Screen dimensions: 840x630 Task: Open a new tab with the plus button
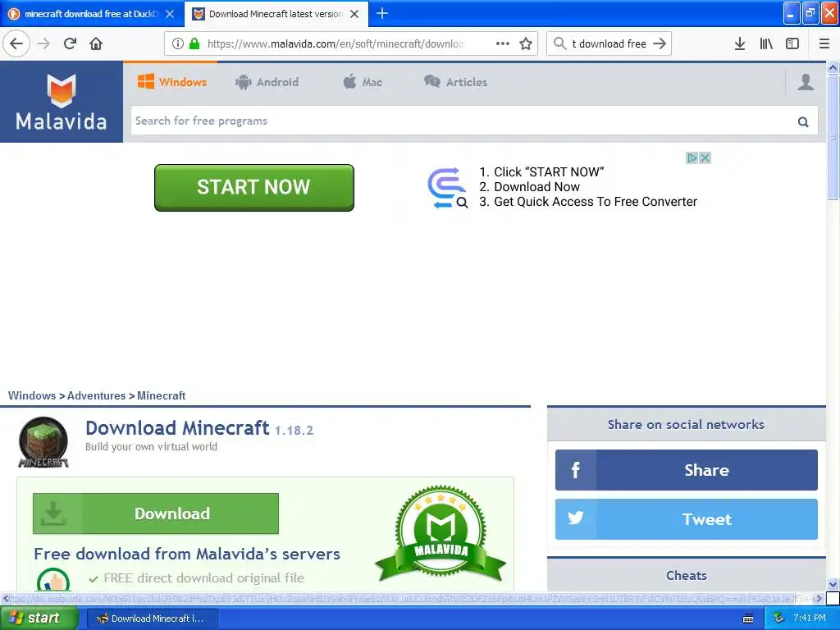point(382,13)
